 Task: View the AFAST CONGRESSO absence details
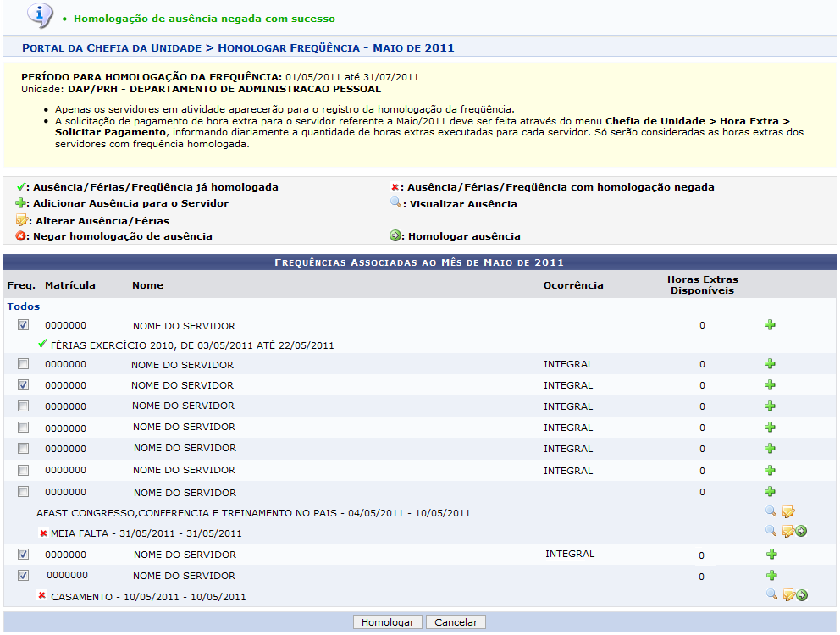coord(771,511)
